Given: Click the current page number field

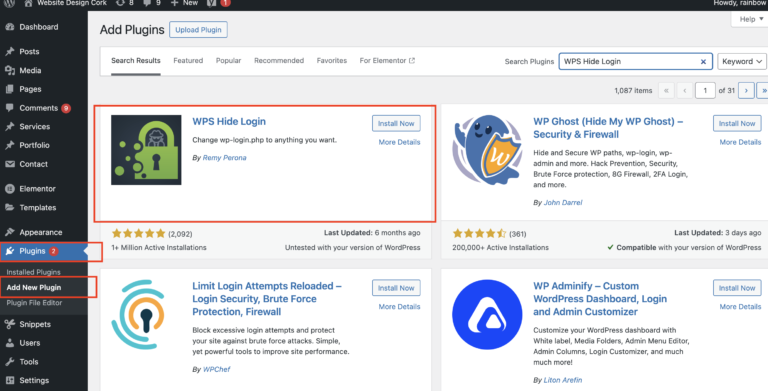Looking at the screenshot, I should 705,91.
